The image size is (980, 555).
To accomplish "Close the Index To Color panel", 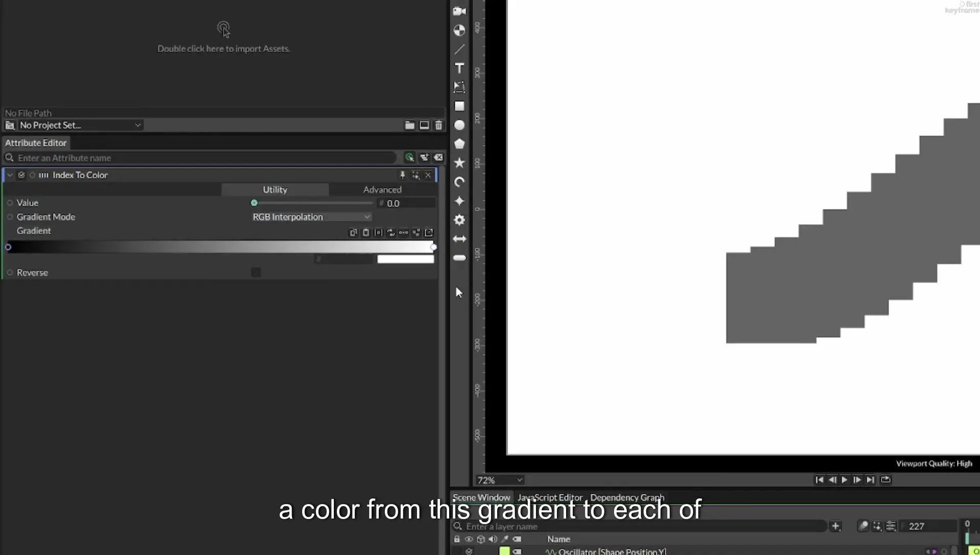I will point(428,175).
